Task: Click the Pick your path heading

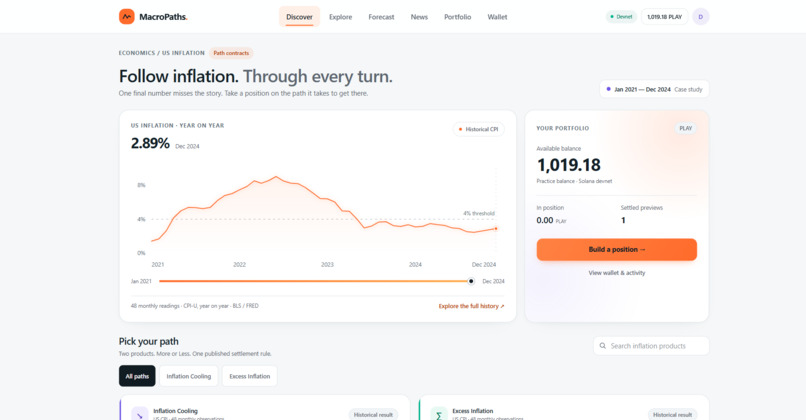Action: pos(149,341)
